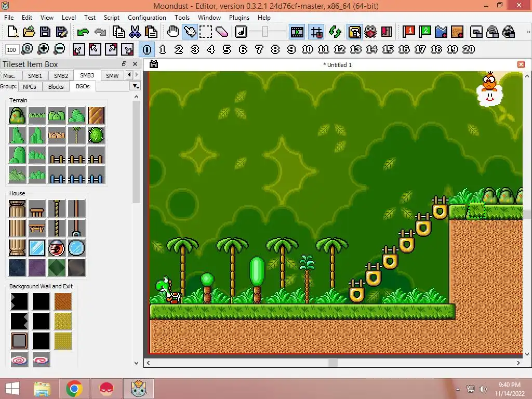Set player 2 start with green flag
The width and height of the screenshot is (532, 399).
click(425, 32)
